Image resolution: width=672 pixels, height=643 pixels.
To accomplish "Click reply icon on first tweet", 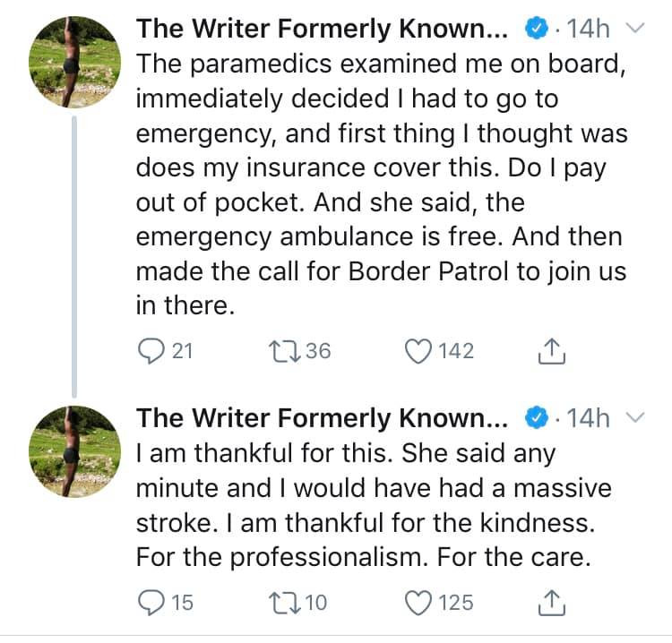I will pyautogui.click(x=151, y=352).
